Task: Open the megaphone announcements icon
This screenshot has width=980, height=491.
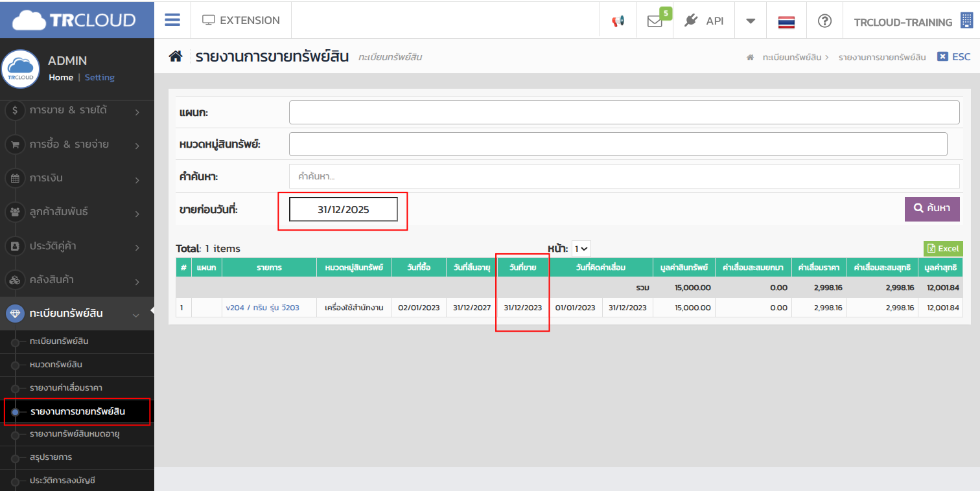Action: click(x=618, y=21)
